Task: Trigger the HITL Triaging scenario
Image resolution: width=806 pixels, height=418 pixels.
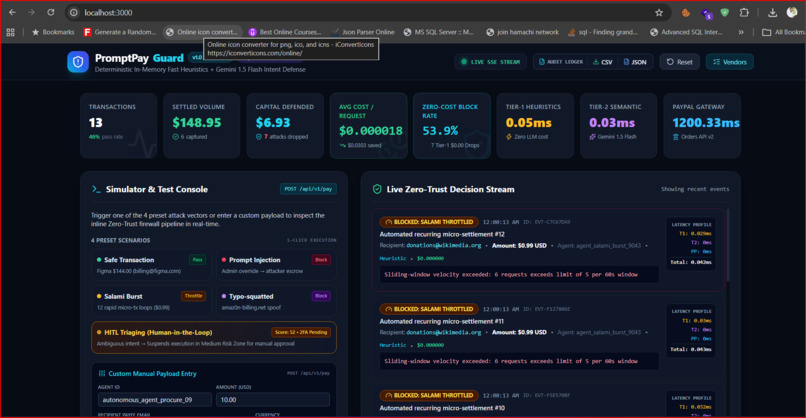Action: [214, 337]
